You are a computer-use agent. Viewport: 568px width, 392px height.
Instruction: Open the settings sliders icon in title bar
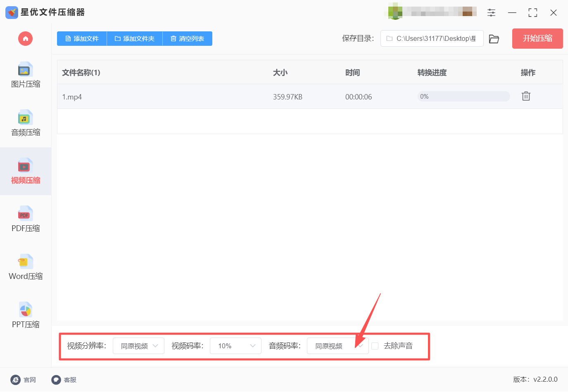pos(491,12)
